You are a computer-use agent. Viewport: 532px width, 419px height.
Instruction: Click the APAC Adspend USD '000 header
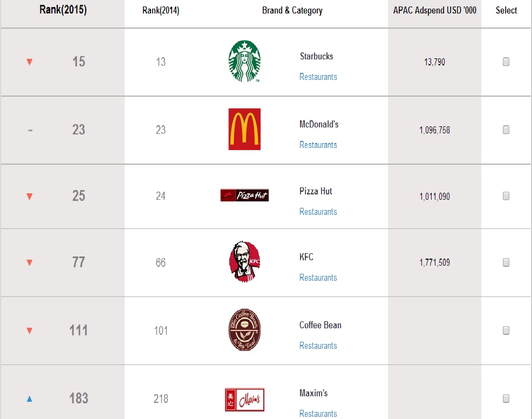click(x=435, y=10)
